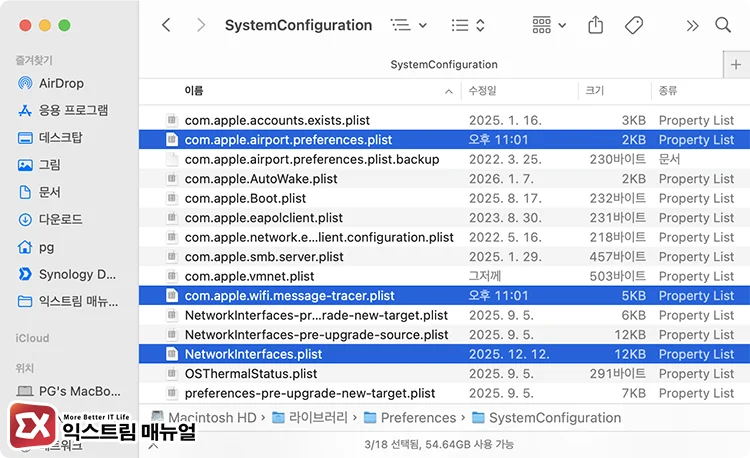
Task: Select NetworkInterfaces-pre-upgrade-source.plist
Action: click(x=444, y=335)
